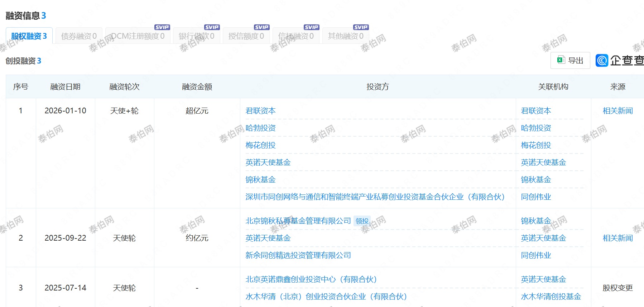Open 相关新闻 for the 2025-09-22 financing round
Screen dimensions: 644x307
617,238
